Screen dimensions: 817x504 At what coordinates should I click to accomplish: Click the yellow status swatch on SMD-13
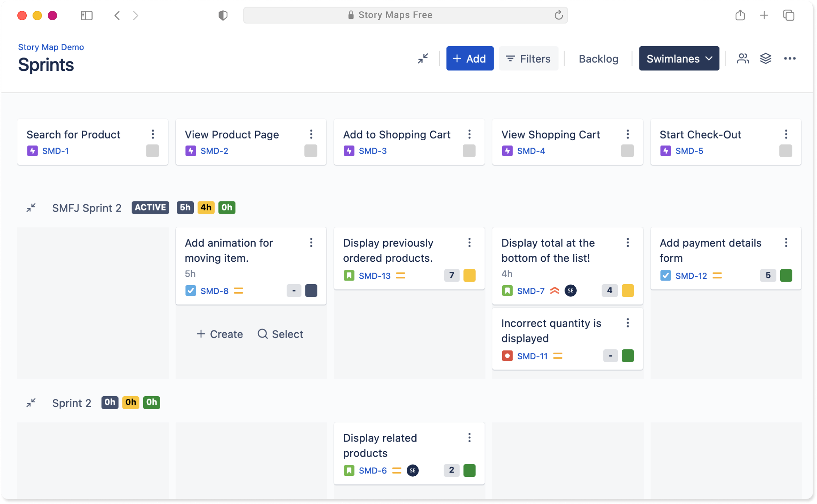coord(469,276)
